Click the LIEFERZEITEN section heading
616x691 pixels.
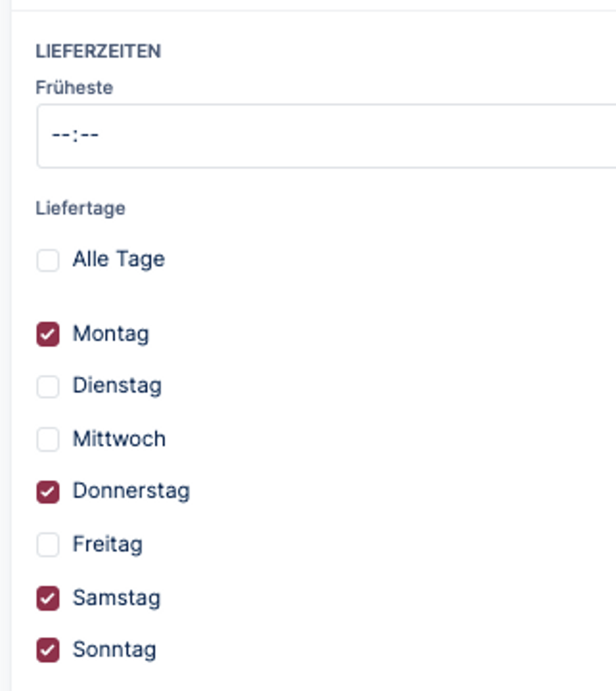(98, 51)
